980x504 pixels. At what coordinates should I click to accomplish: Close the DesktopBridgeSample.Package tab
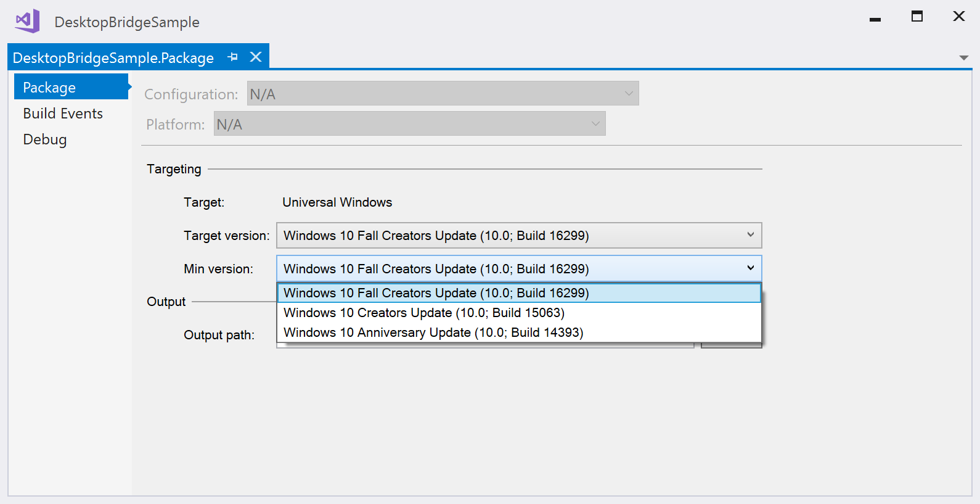[x=256, y=57]
